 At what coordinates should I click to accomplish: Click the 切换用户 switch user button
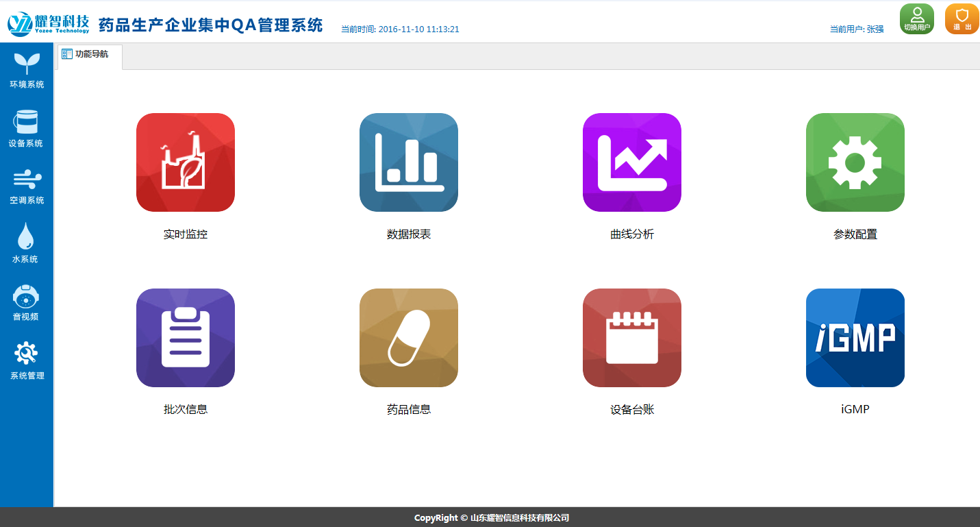(x=917, y=19)
